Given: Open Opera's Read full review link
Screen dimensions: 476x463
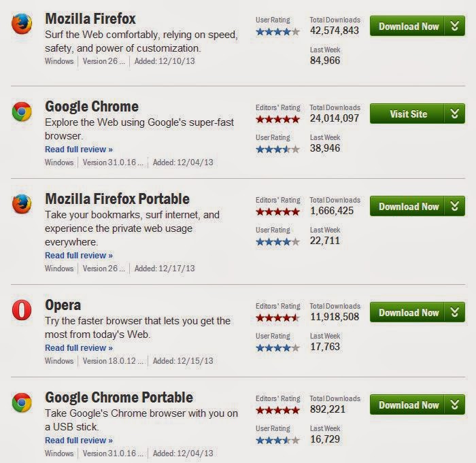Looking at the screenshot, I should pos(79,347).
